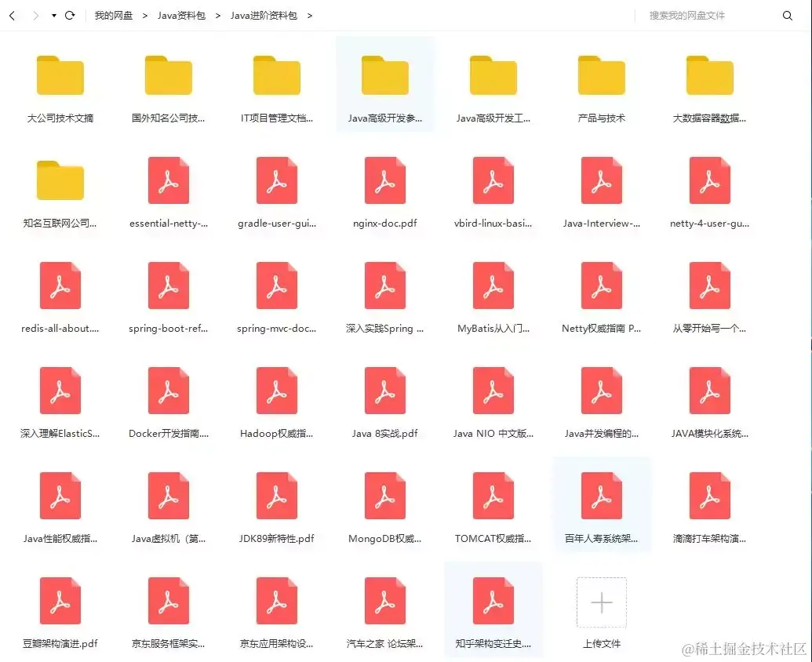Screen dimensions: 812x662
Task: Expand the chevron after Java进阶资料包 breadcrumb
Action: pyautogui.click(x=309, y=15)
